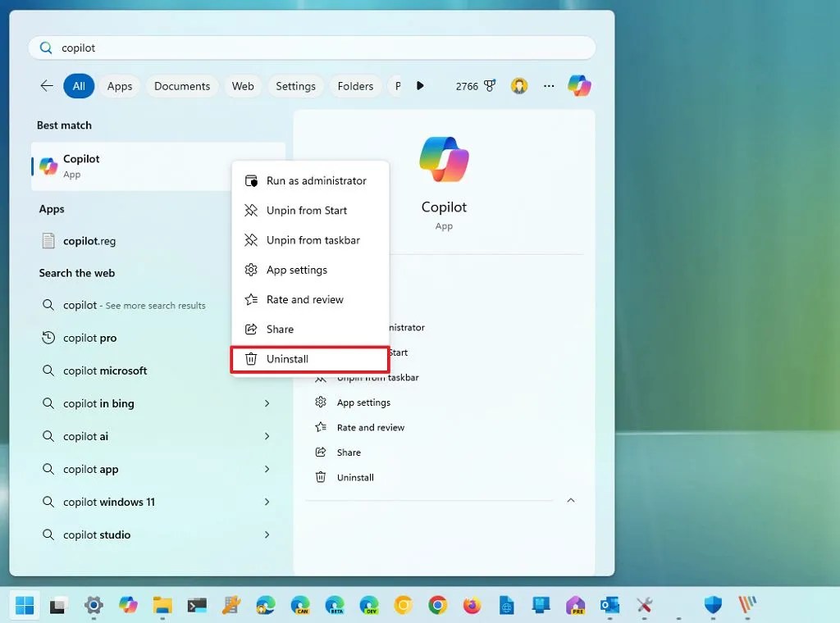Viewport: 840px width, 623px height.
Task: Click inside the search input box
Action: [x=312, y=48]
